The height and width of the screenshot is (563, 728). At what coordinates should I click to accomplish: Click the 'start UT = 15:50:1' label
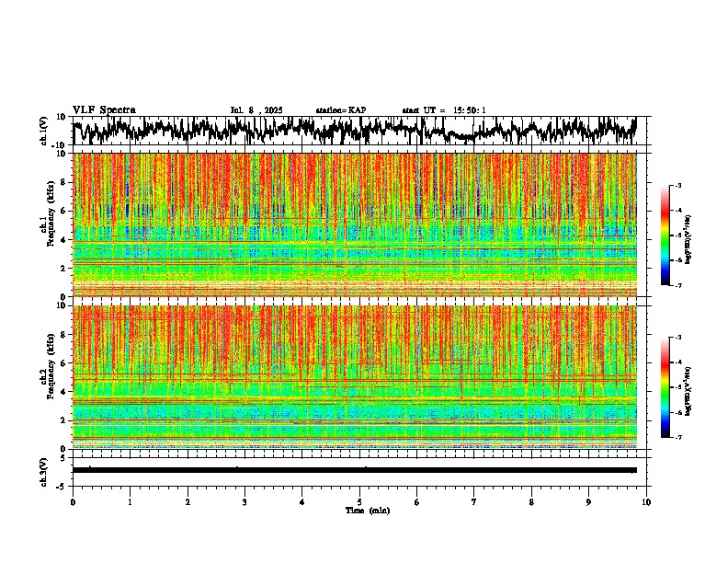click(x=444, y=110)
